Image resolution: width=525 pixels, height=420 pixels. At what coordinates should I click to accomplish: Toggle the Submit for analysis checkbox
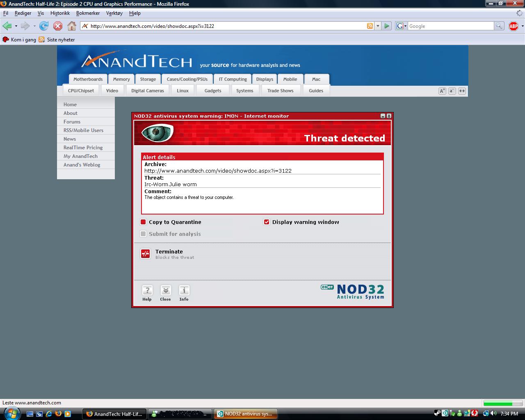click(x=143, y=234)
